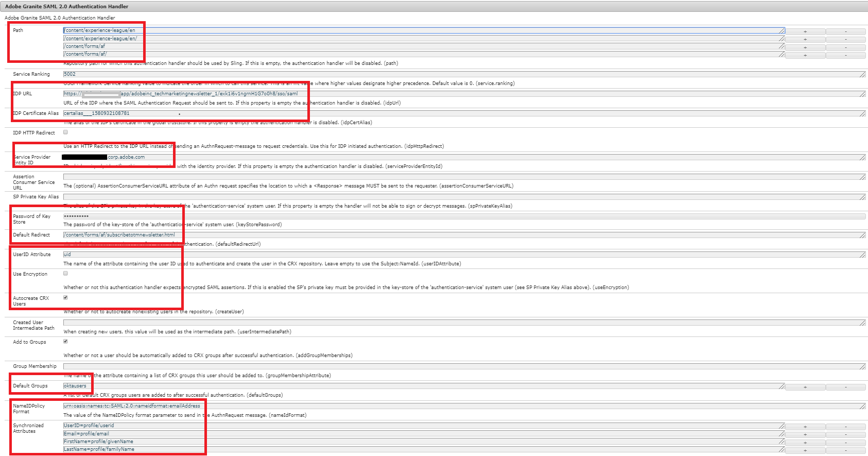868x456 pixels.
Task: Edit the first Path field /content/experience-league/en
Action: click(424, 30)
